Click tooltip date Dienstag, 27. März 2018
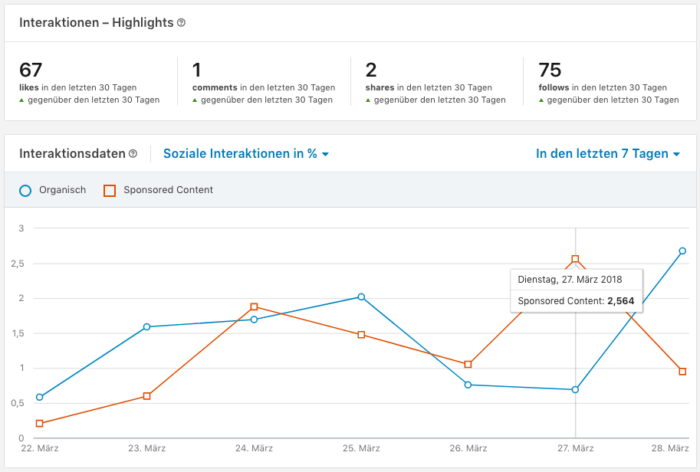Screen dimensions: 700x472 tap(570, 280)
